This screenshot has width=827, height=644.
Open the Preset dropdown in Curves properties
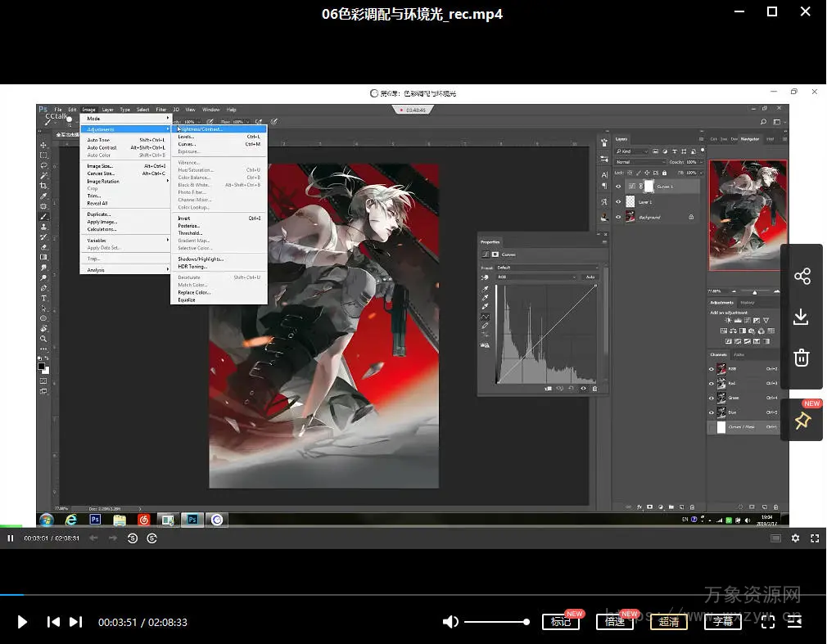tap(547, 268)
